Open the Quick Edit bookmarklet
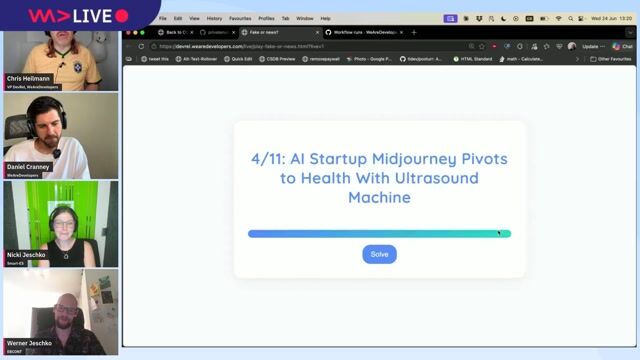The image size is (640, 360). (238, 59)
